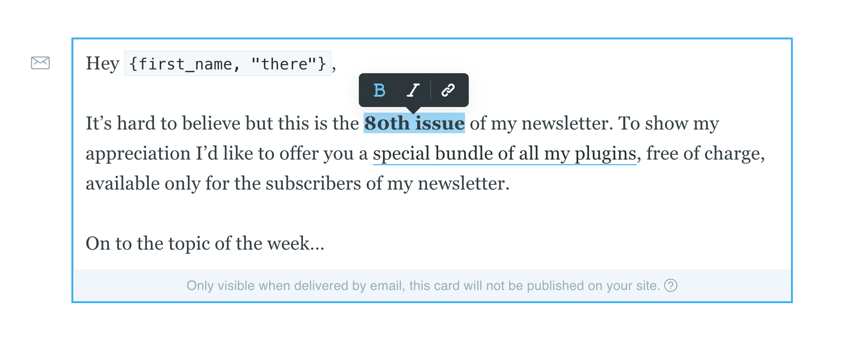Click the email envelope icon beside the card
Viewport: 868px width, 351px height.
40,63
